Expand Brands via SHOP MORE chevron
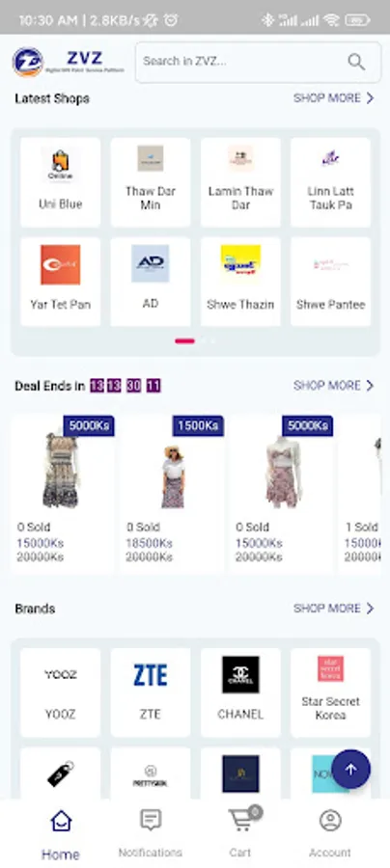Image resolution: width=390 pixels, height=868 pixels. coord(370,609)
